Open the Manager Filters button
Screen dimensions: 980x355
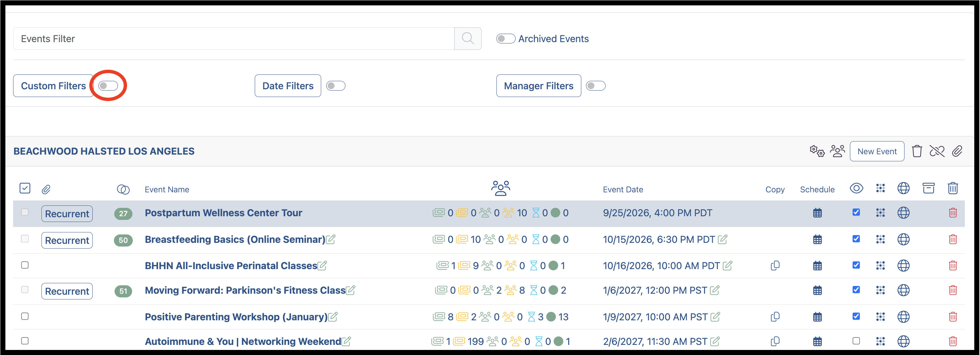[x=538, y=86]
